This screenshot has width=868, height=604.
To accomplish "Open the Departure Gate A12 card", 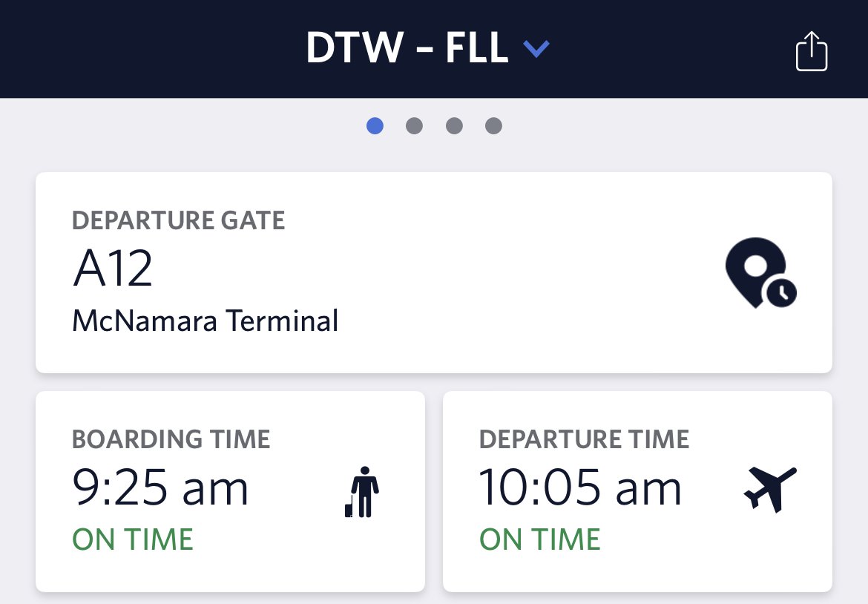I will [x=433, y=272].
